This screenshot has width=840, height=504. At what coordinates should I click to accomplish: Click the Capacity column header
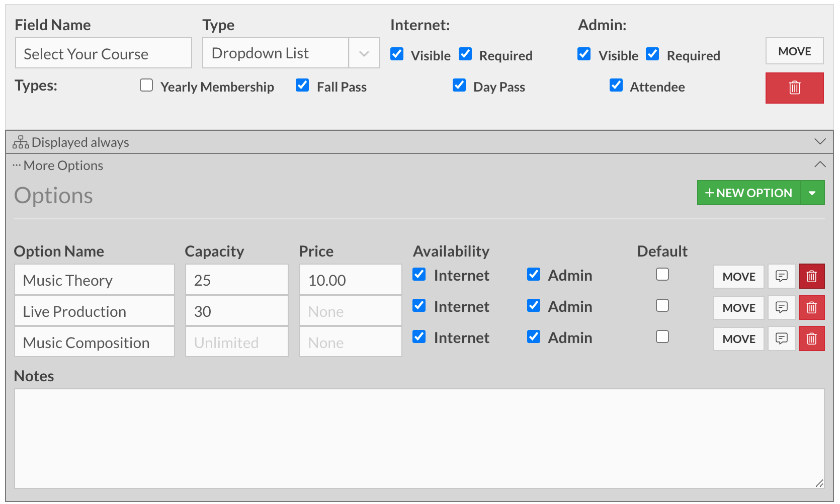(x=214, y=251)
